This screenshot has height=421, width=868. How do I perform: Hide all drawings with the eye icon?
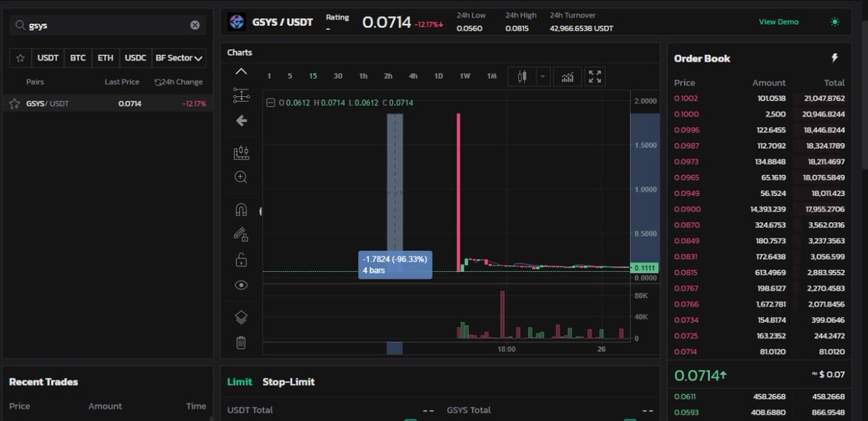tap(242, 285)
